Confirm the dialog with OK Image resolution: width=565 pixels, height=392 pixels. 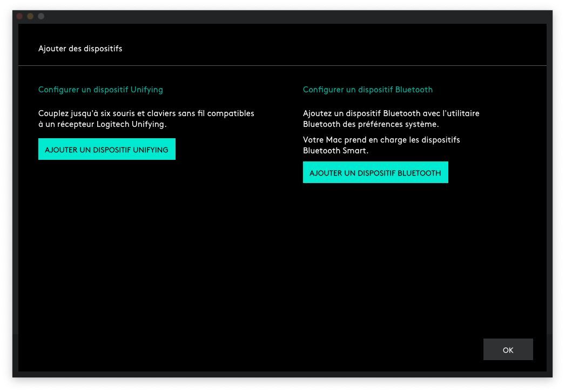pyautogui.click(x=508, y=349)
